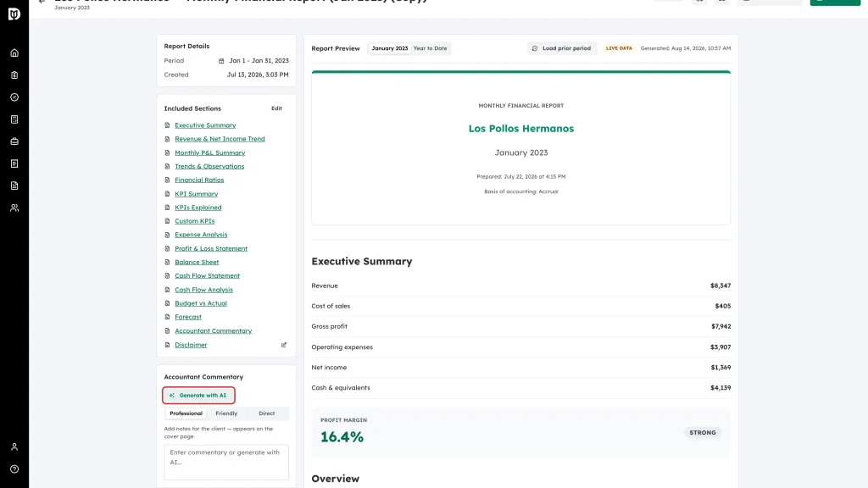Screen dimensions: 868x488
Task: Go to the Cash Flow Statement section
Action: pos(207,275)
